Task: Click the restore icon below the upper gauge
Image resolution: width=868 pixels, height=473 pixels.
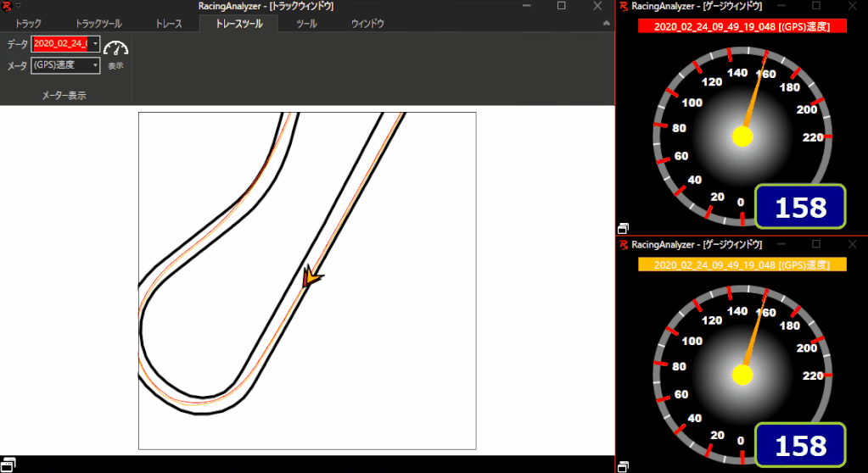Action: (624, 227)
